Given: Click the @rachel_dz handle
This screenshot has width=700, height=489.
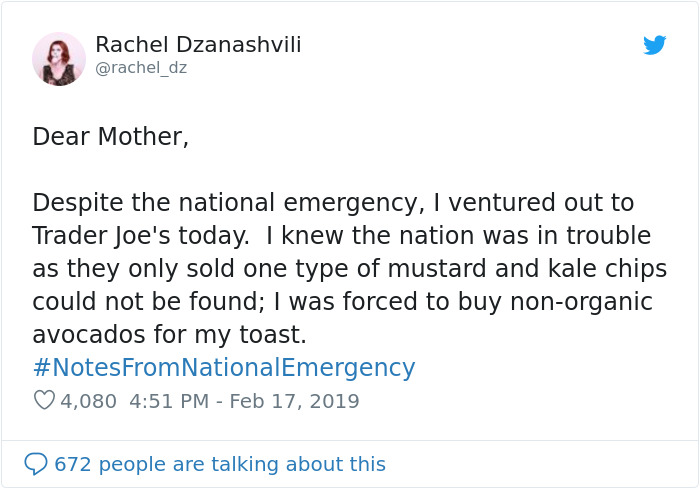Looking at the screenshot, I should (141, 68).
